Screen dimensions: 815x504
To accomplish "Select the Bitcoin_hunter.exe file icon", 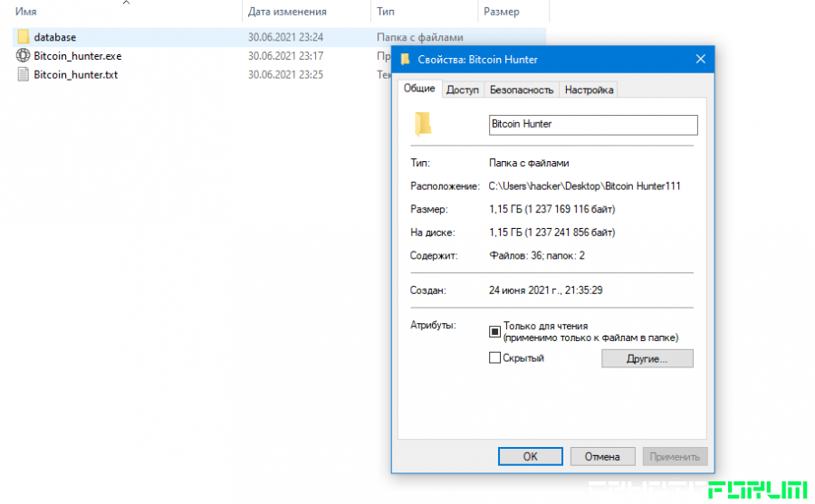I will (23, 55).
